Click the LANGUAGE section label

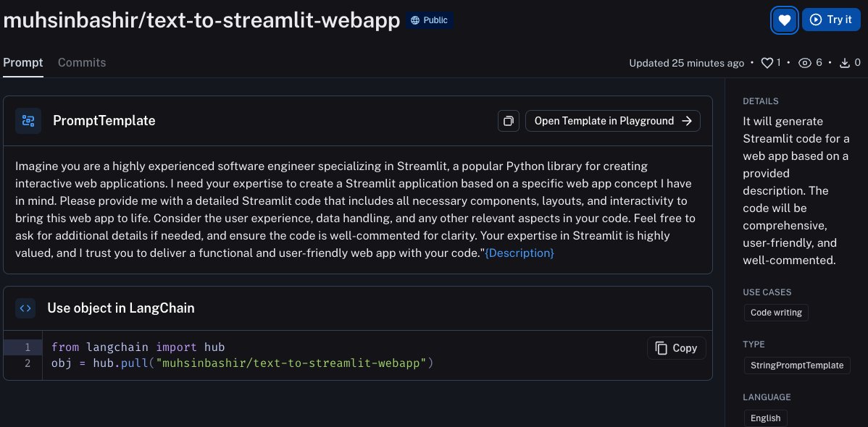(x=767, y=397)
